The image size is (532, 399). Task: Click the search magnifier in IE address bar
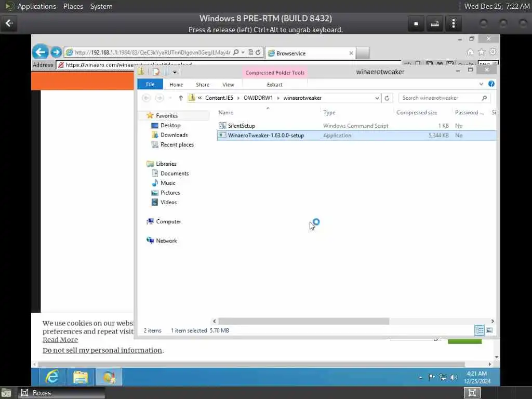[x=236, y=52]
